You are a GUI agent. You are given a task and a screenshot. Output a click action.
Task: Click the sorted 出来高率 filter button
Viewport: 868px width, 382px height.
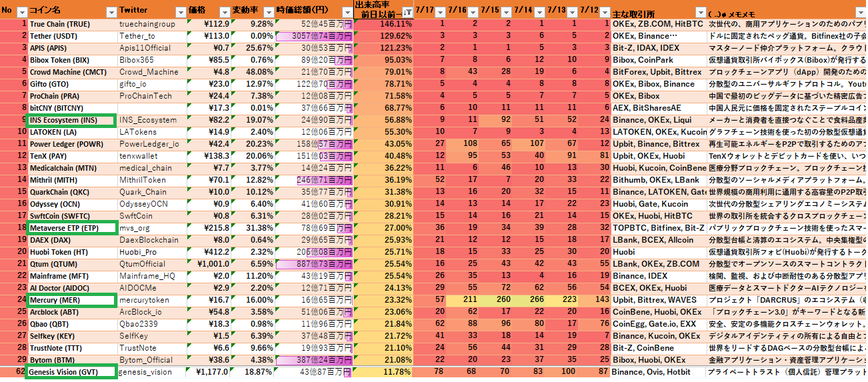[407, 12]
